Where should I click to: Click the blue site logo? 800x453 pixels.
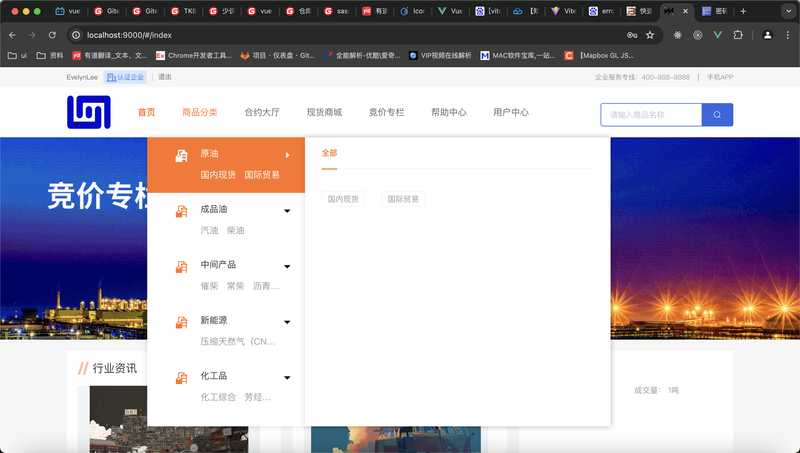[88, 112]
